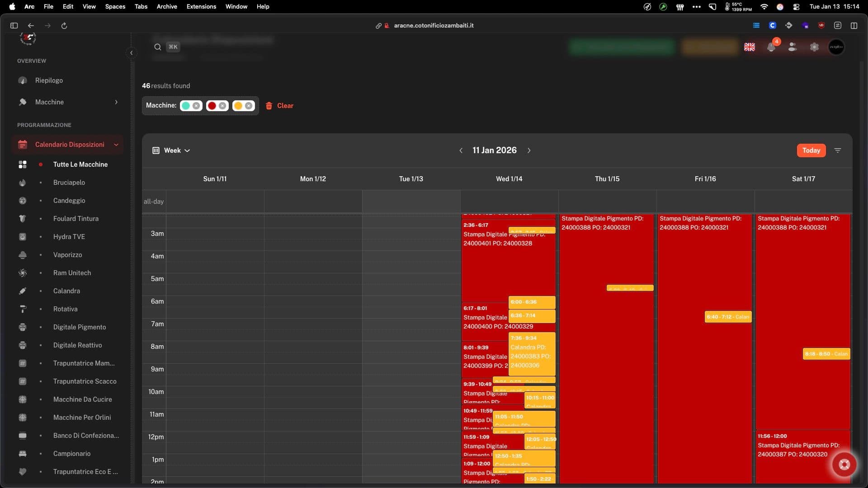This screenshot has width=868, height=488.
Task: Remove the red machine filter chip
Action: point(222,106)
